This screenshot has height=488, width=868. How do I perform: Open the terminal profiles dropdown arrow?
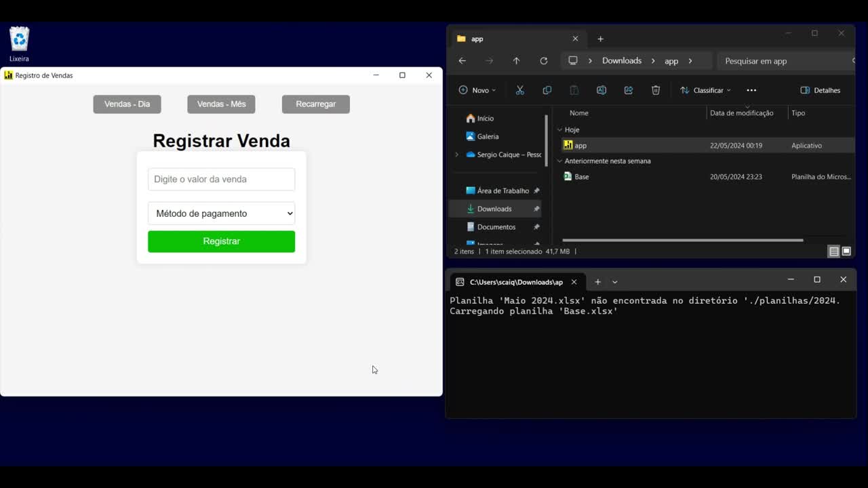(x=615, y=282)
